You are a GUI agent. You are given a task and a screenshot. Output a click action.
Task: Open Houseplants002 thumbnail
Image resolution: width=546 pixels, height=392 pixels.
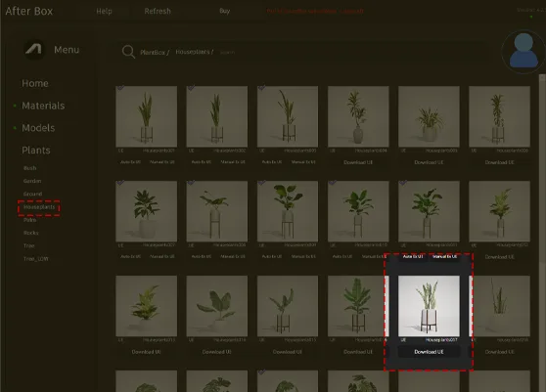point(217,116)
